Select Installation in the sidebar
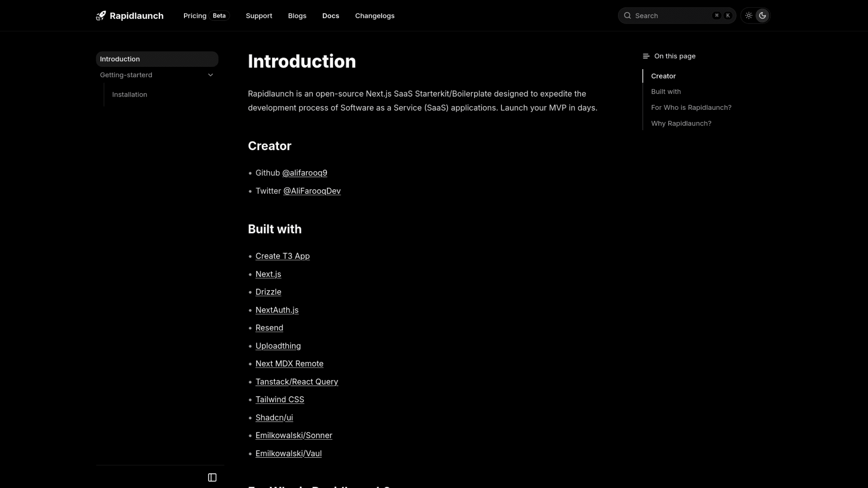868x488 pixels. [130, 94]
